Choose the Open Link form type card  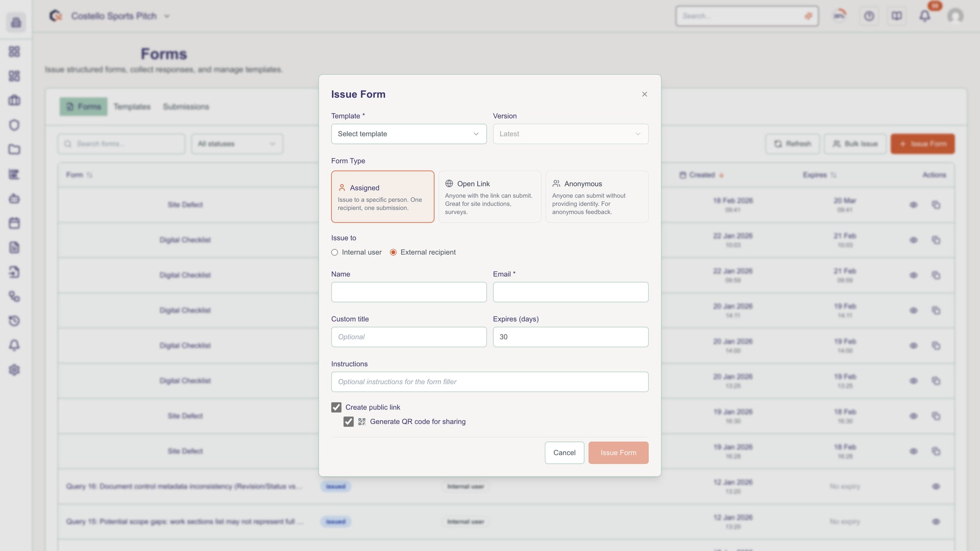pos(490,197)
